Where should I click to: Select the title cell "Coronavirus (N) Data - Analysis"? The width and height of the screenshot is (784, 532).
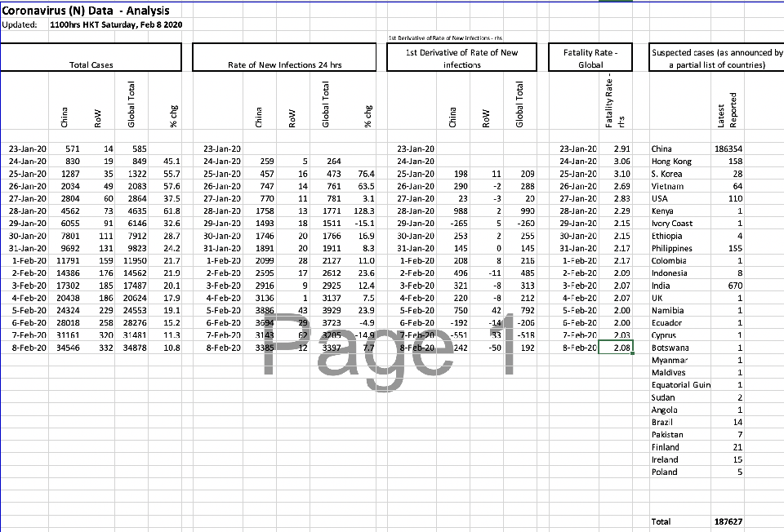(x=86, y=11)
